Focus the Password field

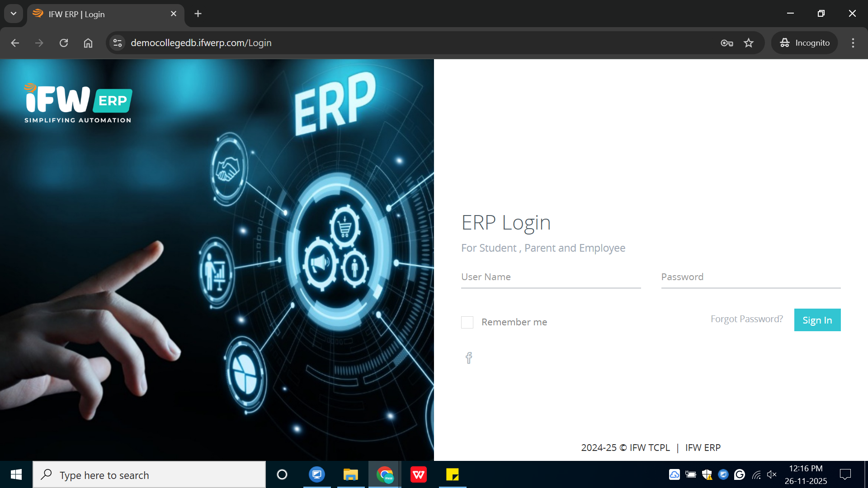pos(751,277)
